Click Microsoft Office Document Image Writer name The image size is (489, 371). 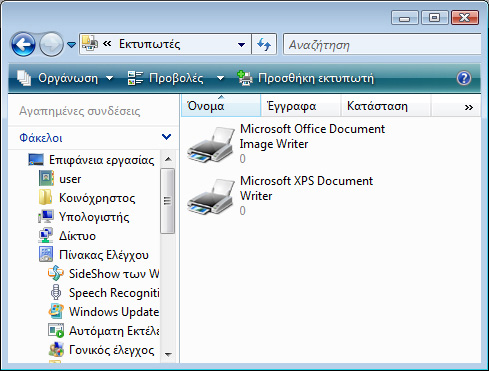tap(312, 136)
